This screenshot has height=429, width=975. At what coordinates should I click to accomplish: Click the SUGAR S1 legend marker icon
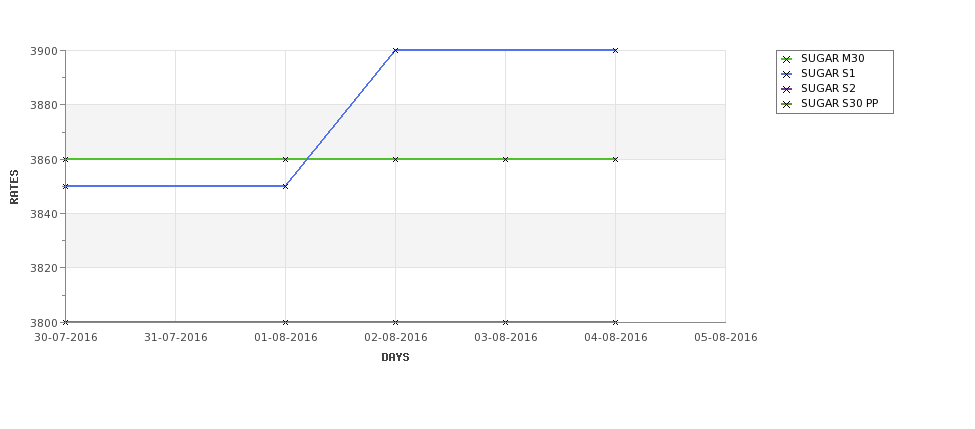tap(787, 74)
